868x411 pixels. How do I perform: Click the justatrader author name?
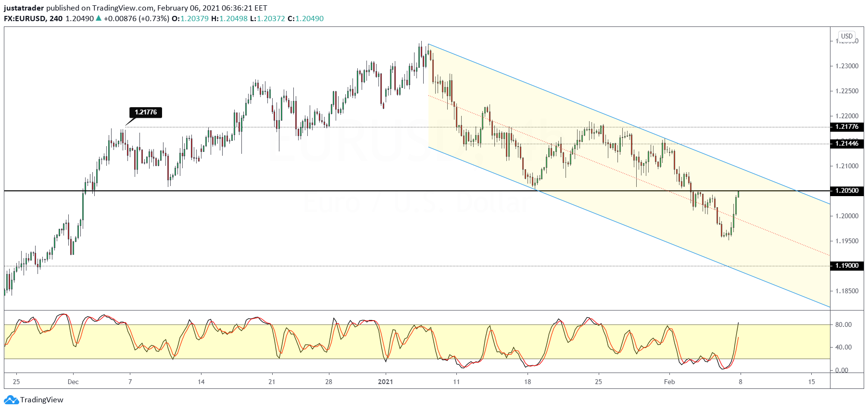pos(24,8)
